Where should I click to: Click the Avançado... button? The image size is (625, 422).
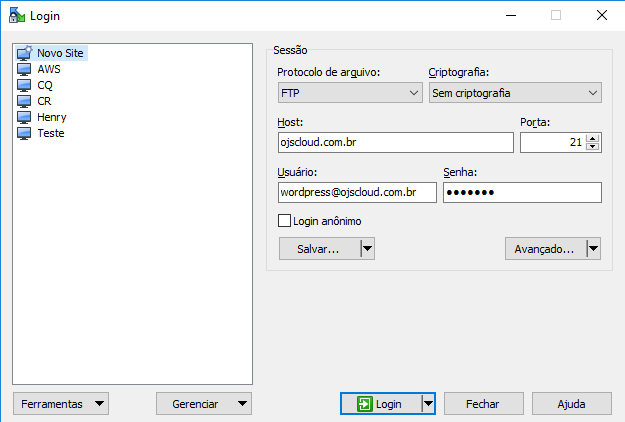(546, 249)
